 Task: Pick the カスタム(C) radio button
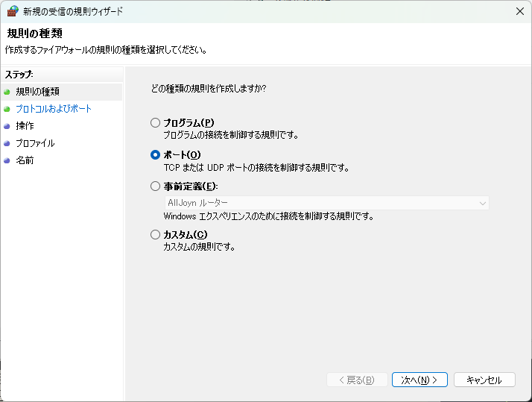155,235
